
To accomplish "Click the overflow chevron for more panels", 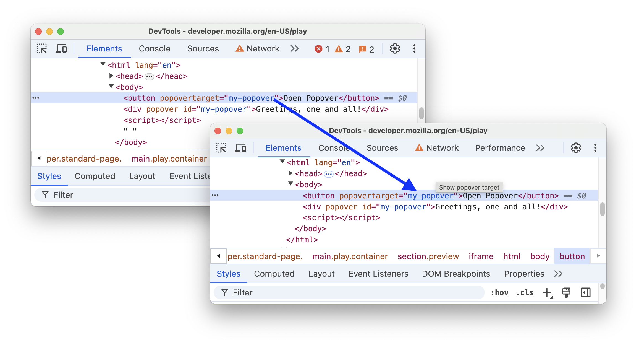I will [541, 147].
